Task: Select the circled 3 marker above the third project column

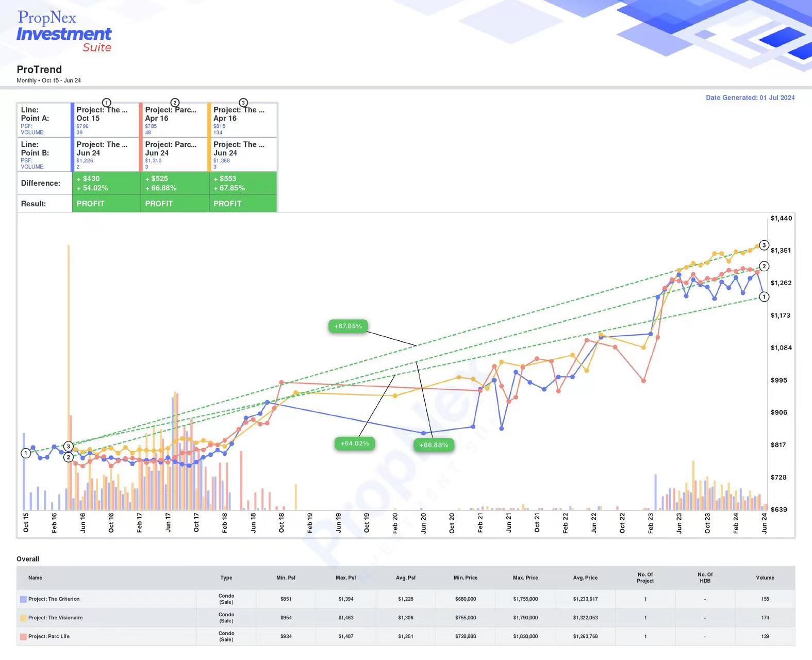Action: [x=243, y=103]
